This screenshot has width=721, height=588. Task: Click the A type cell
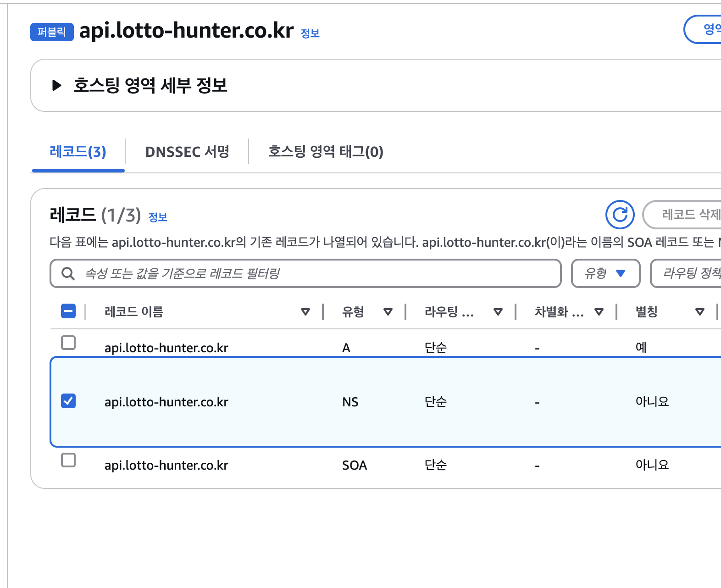point(346,348)
